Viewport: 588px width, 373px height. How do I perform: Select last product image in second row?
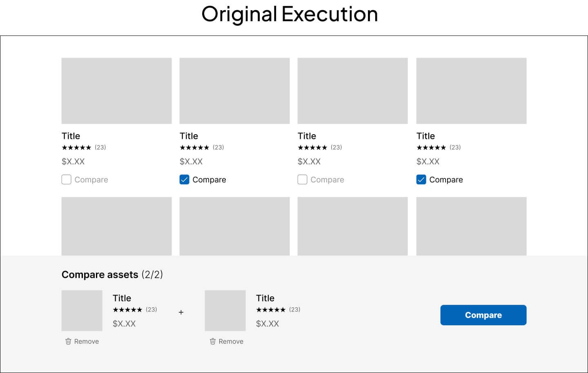(x=471, y=226)
